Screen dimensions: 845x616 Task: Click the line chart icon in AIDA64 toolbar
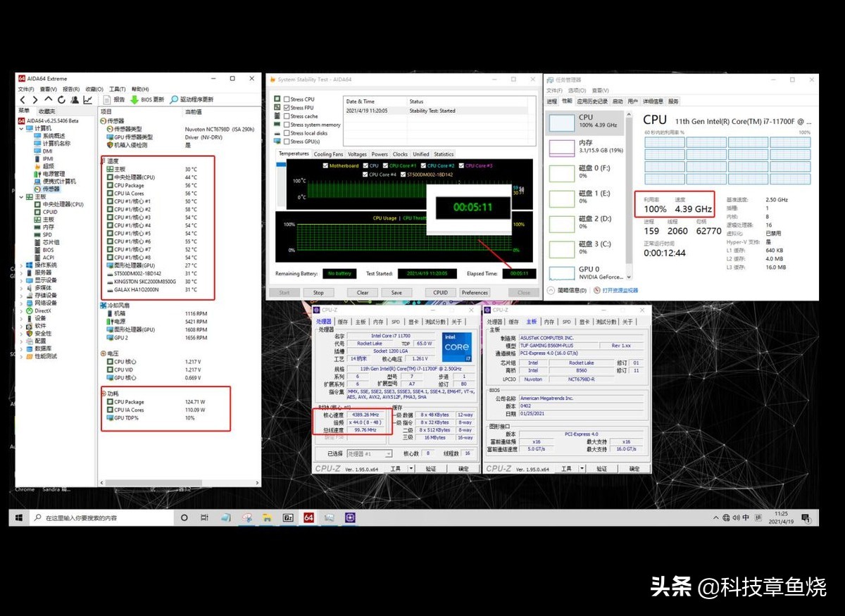pyautogui.click(x=87, y=99)
